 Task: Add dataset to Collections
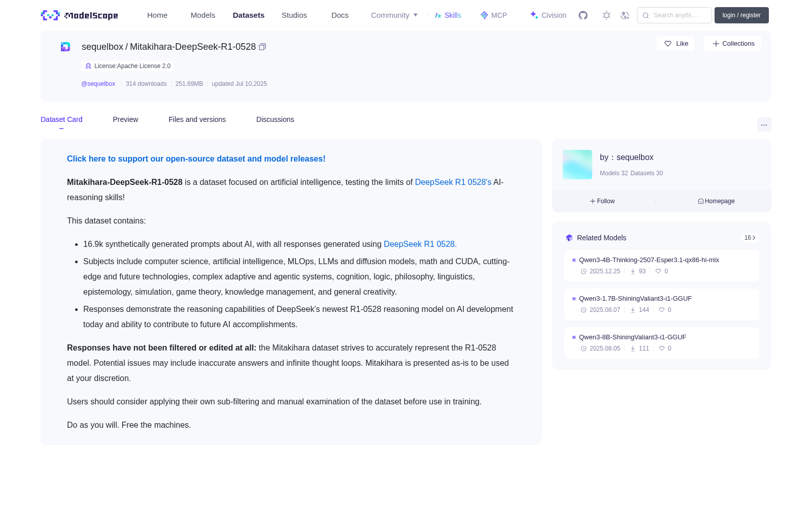click(732, 44)
